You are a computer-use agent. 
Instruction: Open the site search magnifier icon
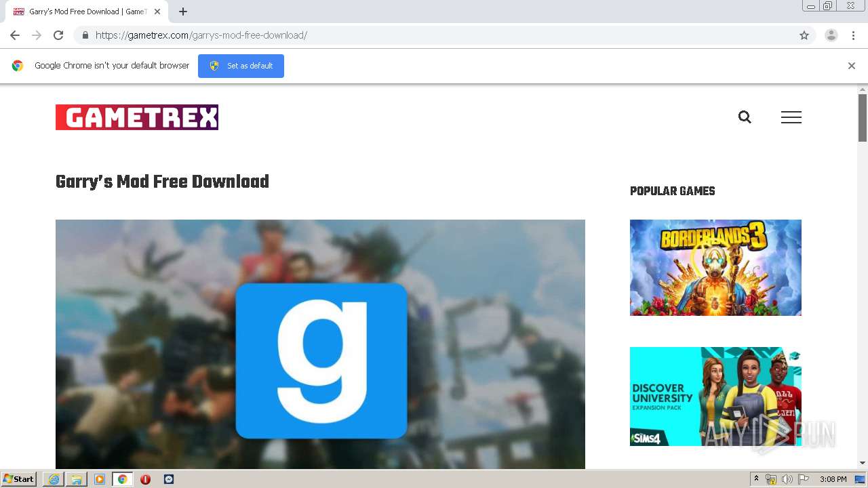tap(745, 117)
